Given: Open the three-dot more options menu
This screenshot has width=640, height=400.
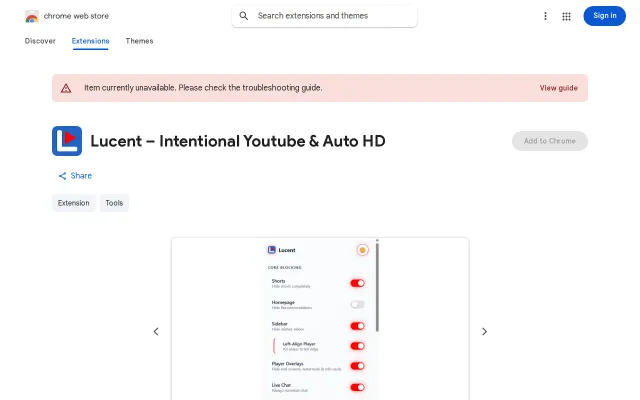Looking at the screenshot, I should (x=545, y=16).
